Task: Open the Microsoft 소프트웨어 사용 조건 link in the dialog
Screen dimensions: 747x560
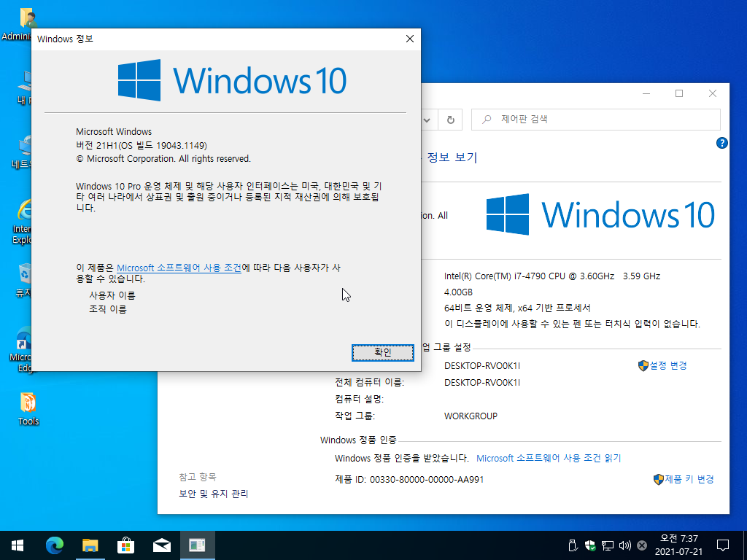Action: 179,268
